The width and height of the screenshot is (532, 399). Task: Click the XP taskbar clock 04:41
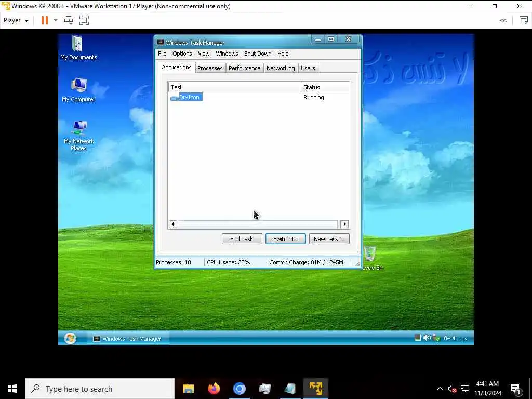pyautogui.click(x=455, y=338)
